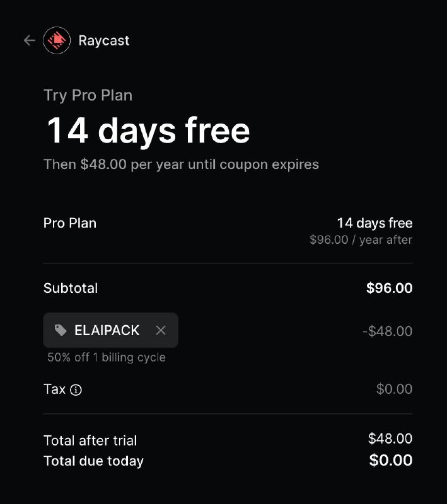Expand the Pro Plan line item
The width and height of the screenshot is (447, 504).
tap(69, 223)
